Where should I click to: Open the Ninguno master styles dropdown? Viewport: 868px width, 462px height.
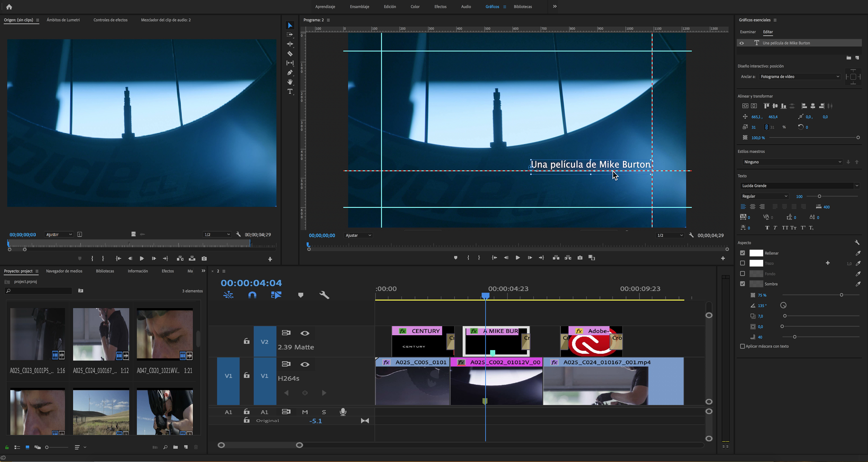coord(792,162)
